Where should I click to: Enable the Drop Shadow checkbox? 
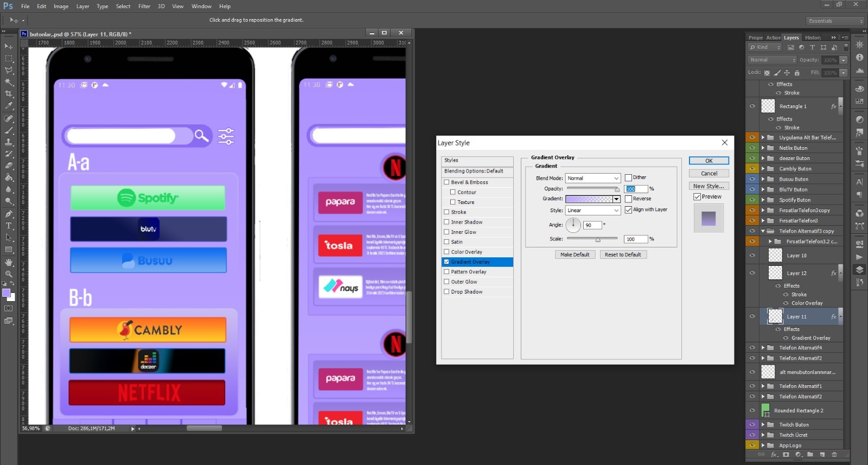click(446, 292)
